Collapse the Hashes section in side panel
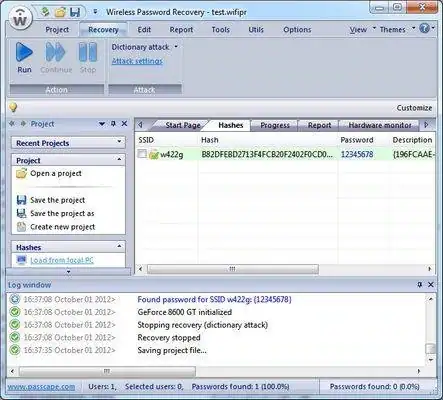The height and width of the screenshot is (400, 443). tap(119, 247)
